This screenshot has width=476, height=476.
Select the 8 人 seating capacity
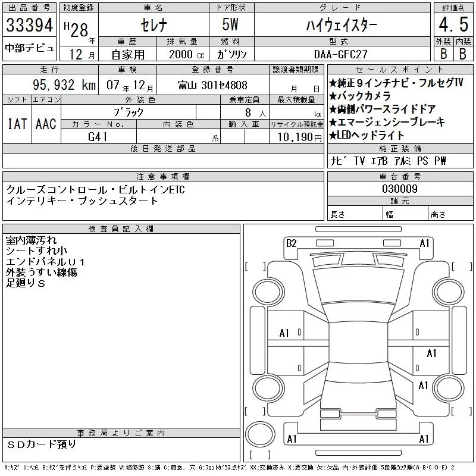[256, 113]
